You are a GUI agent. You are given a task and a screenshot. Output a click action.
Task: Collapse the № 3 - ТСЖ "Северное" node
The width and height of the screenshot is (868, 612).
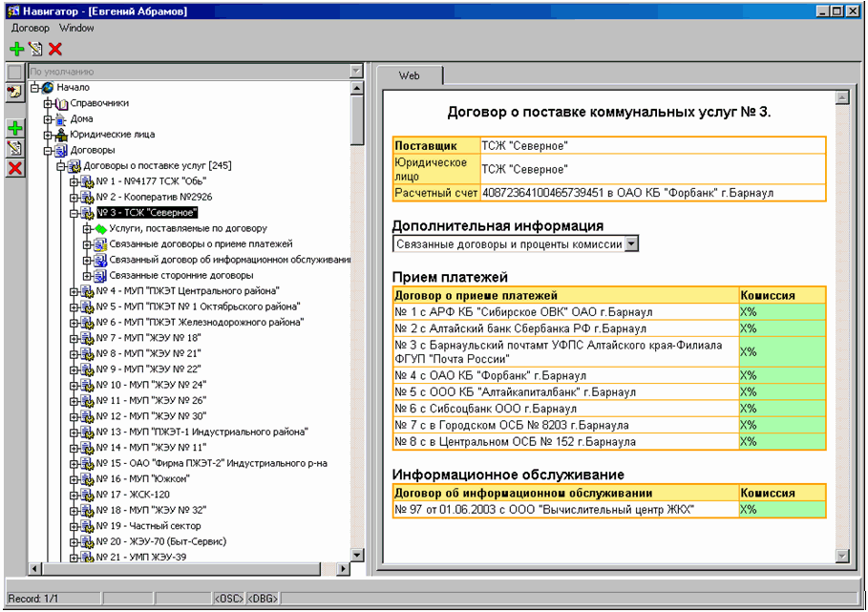point(74,213)
